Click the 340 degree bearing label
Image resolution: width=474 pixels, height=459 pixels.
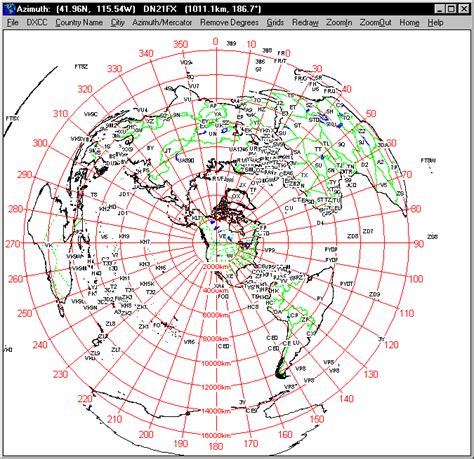(146, 53)
